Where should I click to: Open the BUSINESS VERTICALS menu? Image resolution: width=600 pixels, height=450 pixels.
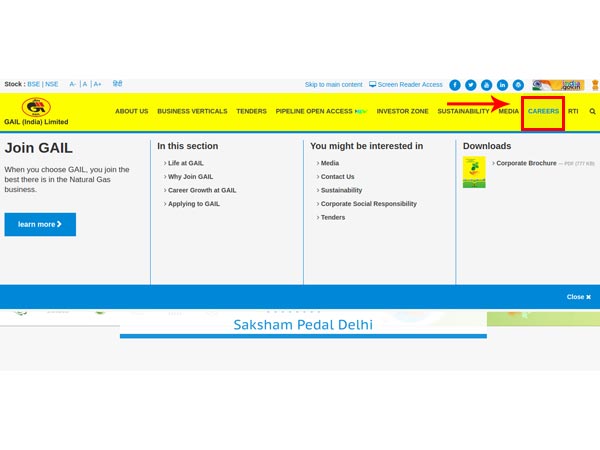coord(192,111)
